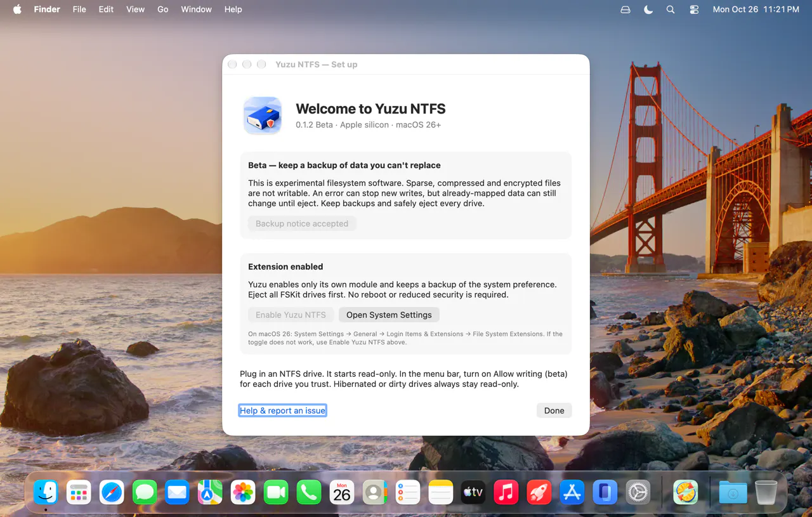Open Messages in the Dock

[x=145, y=492]
